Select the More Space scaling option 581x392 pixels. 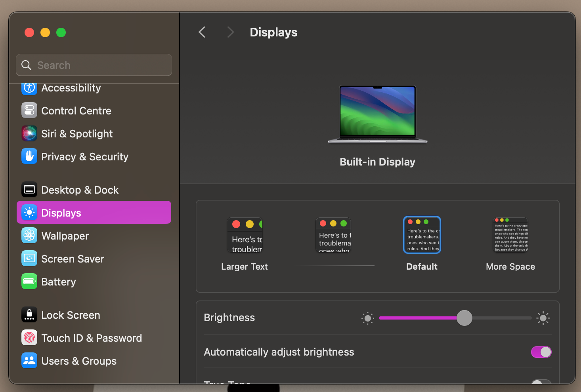coord(510,235)
